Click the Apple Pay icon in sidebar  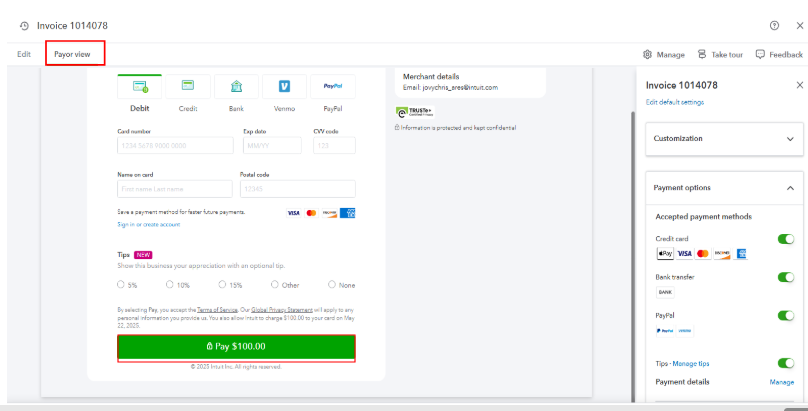[x=665, y=253]
